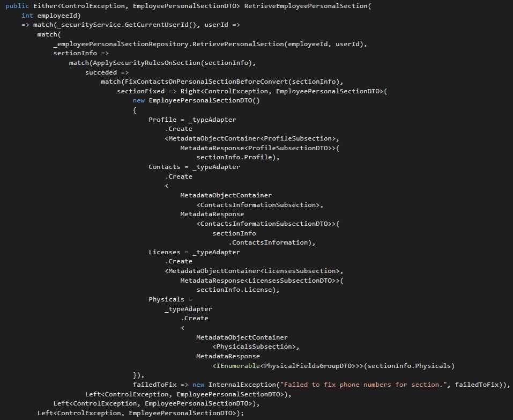Click the '.ContactsInformation' member access

tap(268, 242)
